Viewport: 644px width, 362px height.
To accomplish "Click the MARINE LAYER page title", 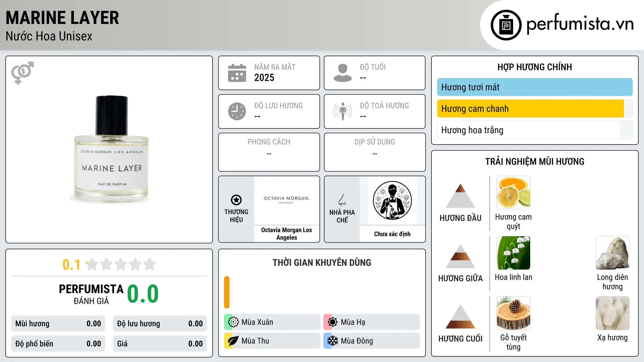I will pos(62,18).
